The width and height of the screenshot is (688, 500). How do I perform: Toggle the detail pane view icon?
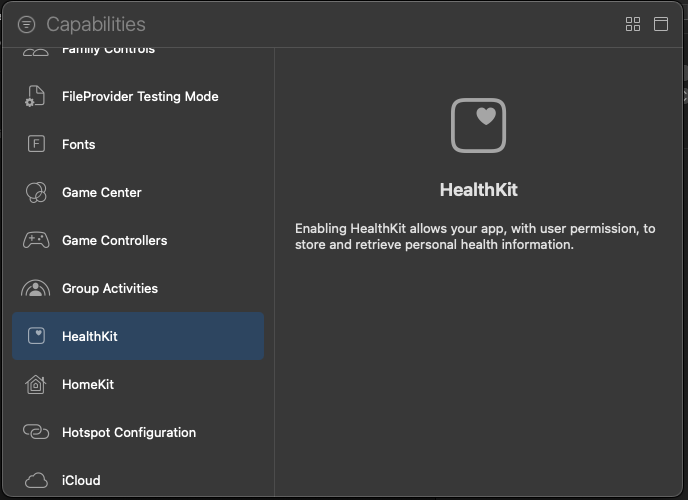pos(661,24)
